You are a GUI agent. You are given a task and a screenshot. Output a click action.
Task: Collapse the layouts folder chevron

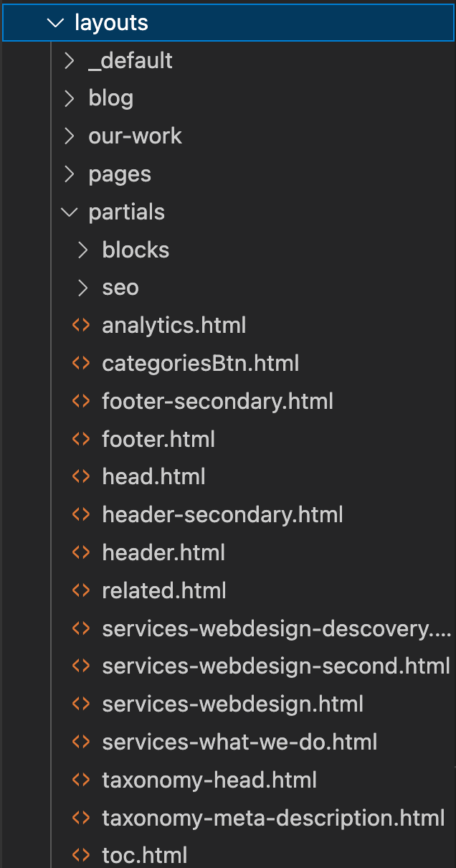(x=55, y=23)
